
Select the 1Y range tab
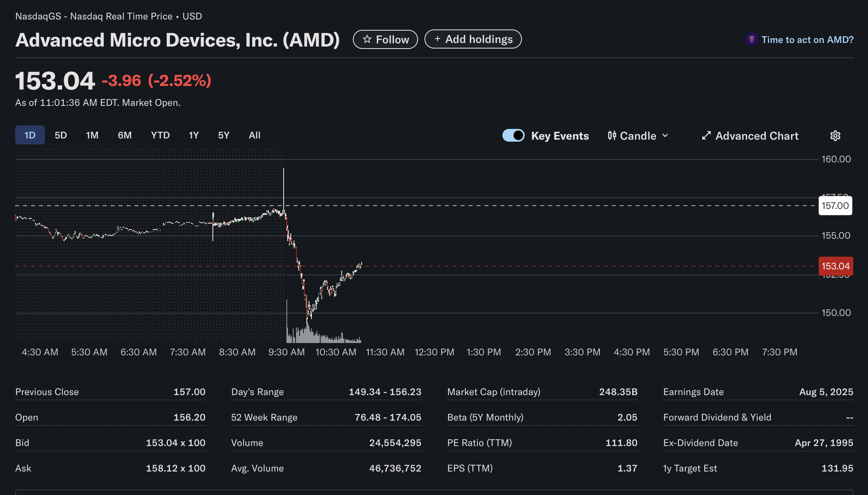(x=194, y=135)
